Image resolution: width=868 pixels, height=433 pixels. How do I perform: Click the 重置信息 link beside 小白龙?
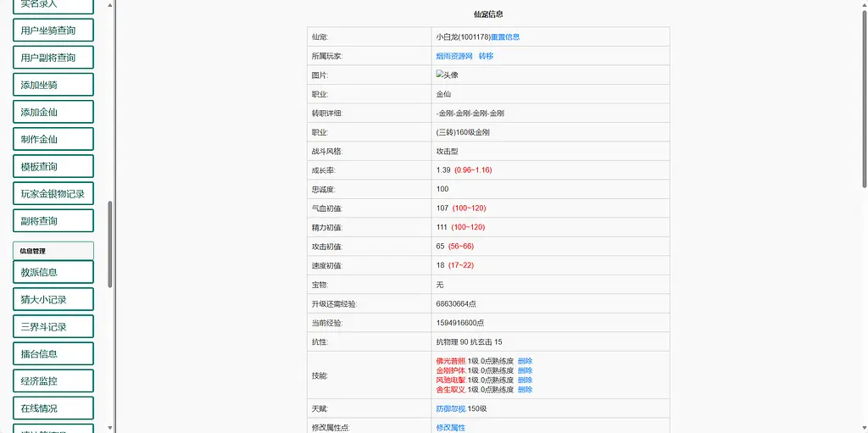[x=505, y=37]
